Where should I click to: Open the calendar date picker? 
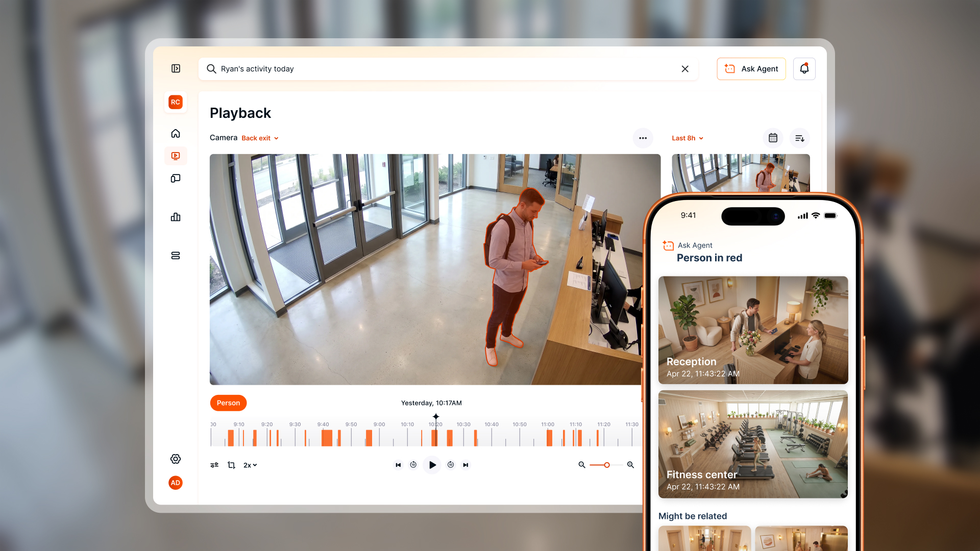coord(773,138)
